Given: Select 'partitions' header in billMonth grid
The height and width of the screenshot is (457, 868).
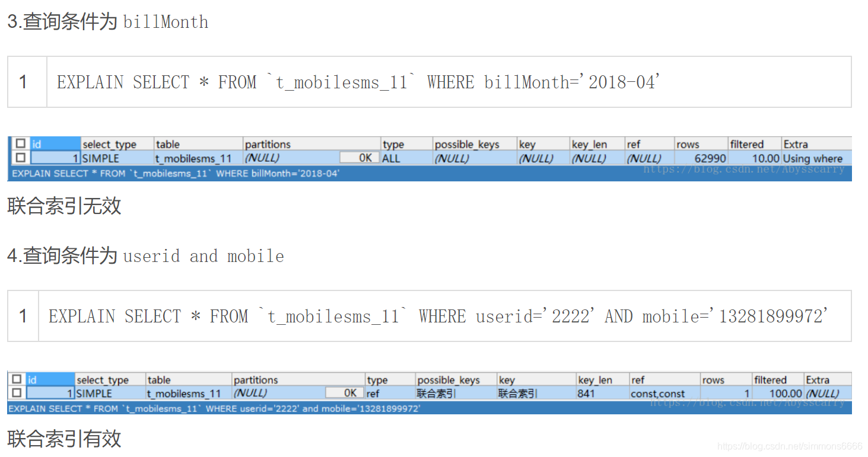Looking at the screenshot, I should (x=311, y=144).
